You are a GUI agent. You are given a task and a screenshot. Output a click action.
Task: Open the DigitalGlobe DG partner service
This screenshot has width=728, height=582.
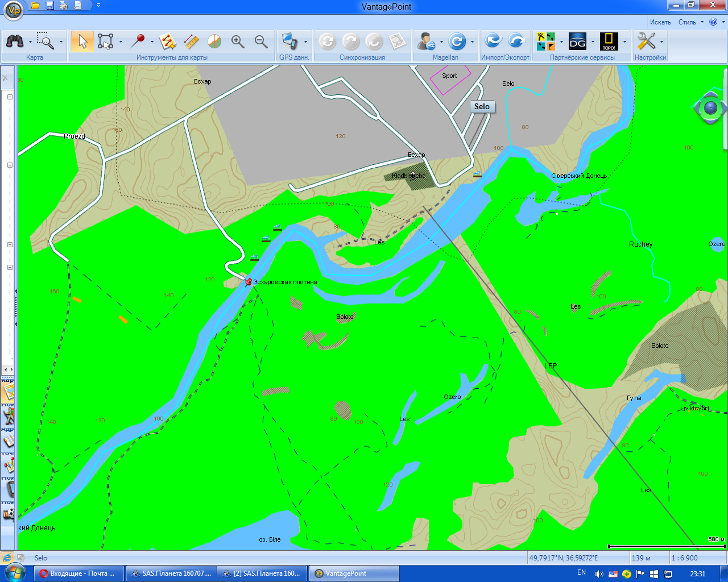click(577, 41)
